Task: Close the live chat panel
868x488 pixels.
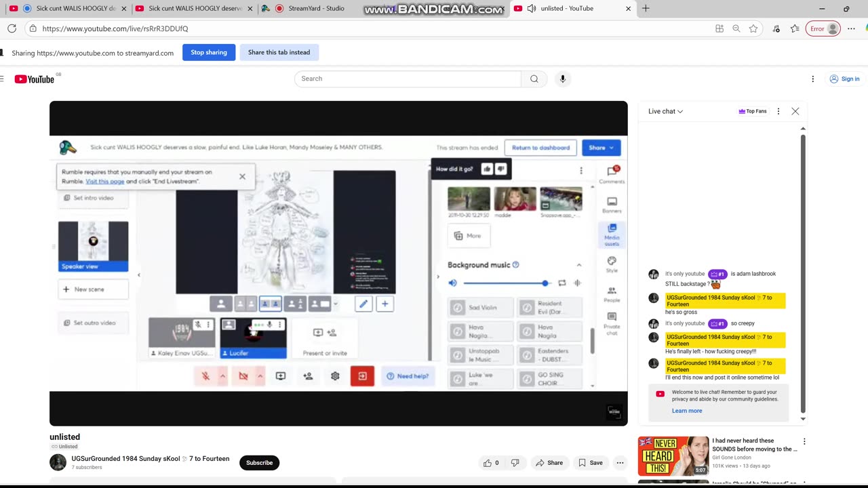Action: click(795, 111)
